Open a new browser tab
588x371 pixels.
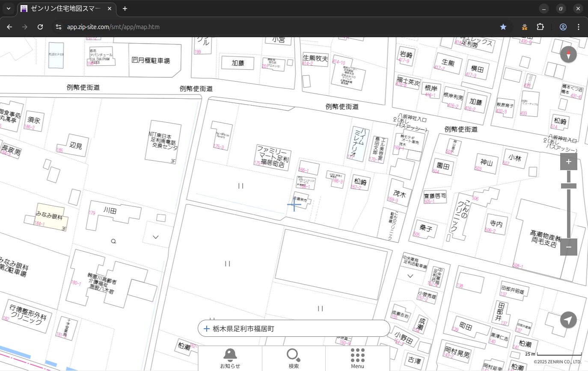coord(125,9)
